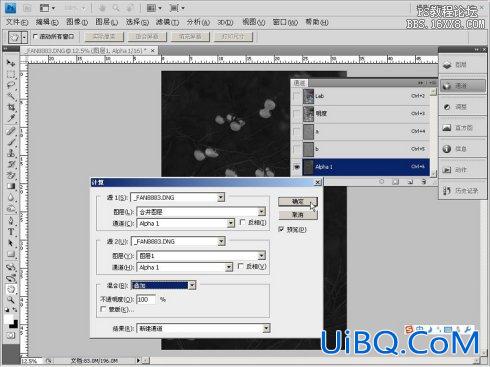Click the Opacity input field

tap(146, 299)
